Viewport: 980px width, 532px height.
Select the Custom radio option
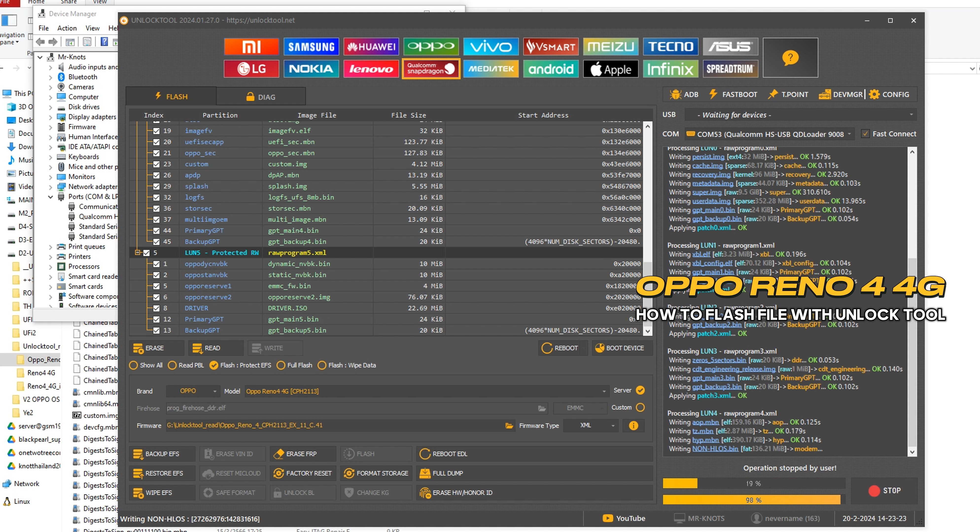point(640,407)
